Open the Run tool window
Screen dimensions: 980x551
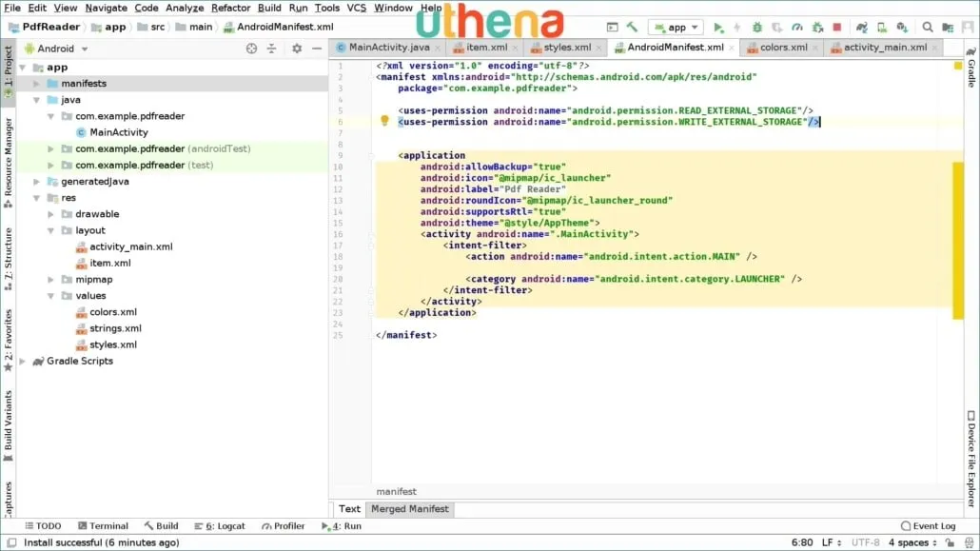(x=342, y=526)
